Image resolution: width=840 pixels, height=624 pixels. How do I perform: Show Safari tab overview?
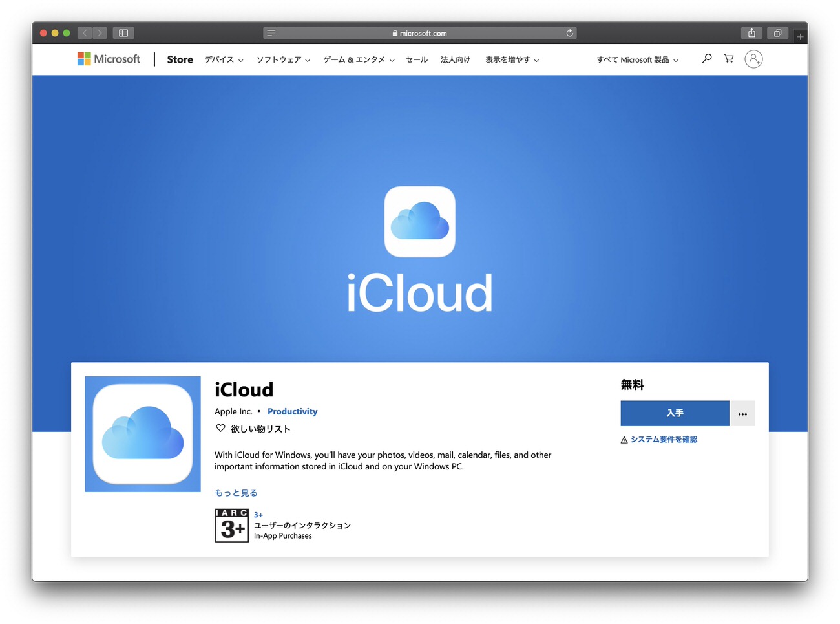pos(777,33)
